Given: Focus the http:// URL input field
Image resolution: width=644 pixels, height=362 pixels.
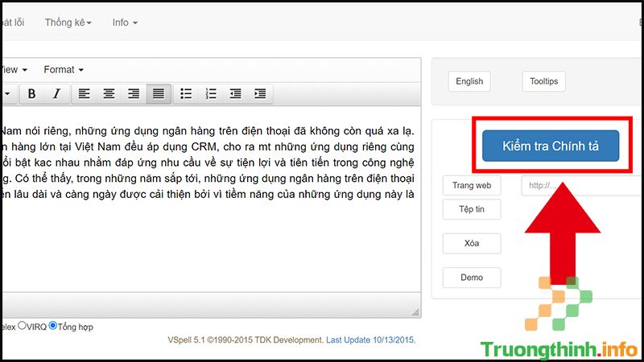Looking at the screenshot, I should [580, 186].
